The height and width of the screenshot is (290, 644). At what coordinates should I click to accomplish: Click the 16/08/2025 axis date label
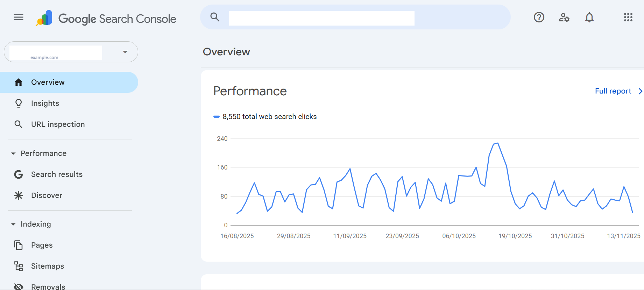click(237, 236)
